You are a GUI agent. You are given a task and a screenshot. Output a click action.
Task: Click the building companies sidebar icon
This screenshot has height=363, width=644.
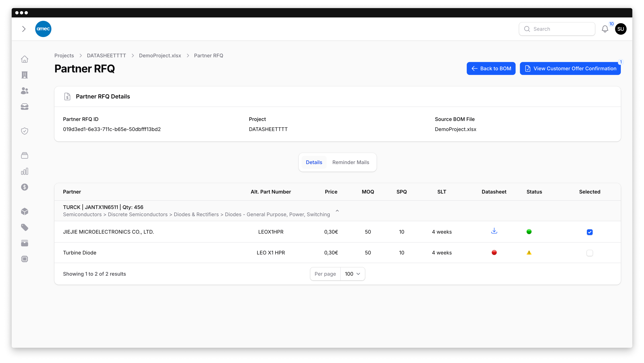(x=25, y=75)
